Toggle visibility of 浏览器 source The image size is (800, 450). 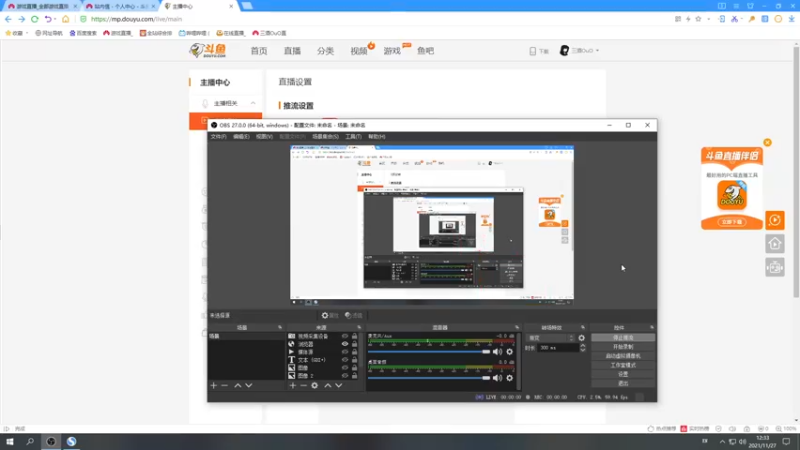pos(345,344)
